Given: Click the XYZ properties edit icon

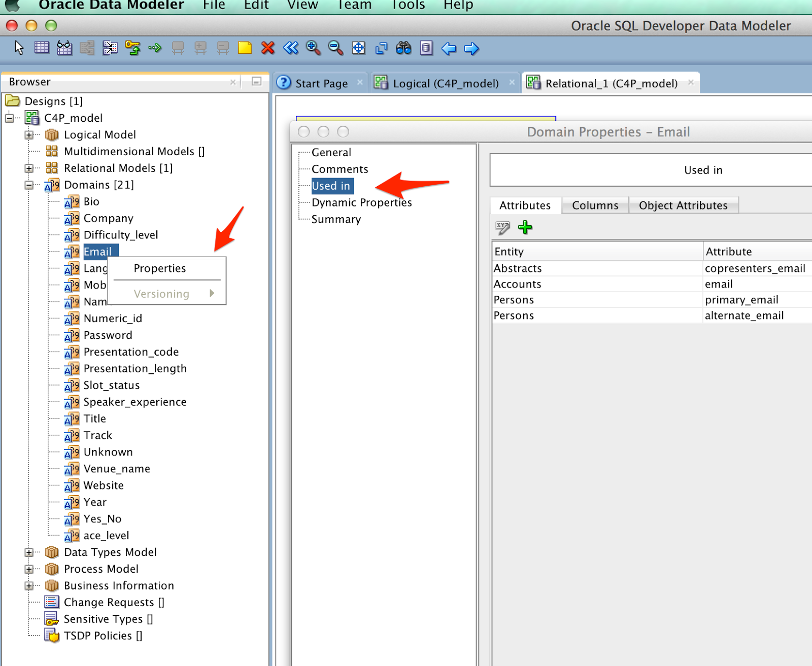Looking at the screenshot, I should [x=502, y=227].
